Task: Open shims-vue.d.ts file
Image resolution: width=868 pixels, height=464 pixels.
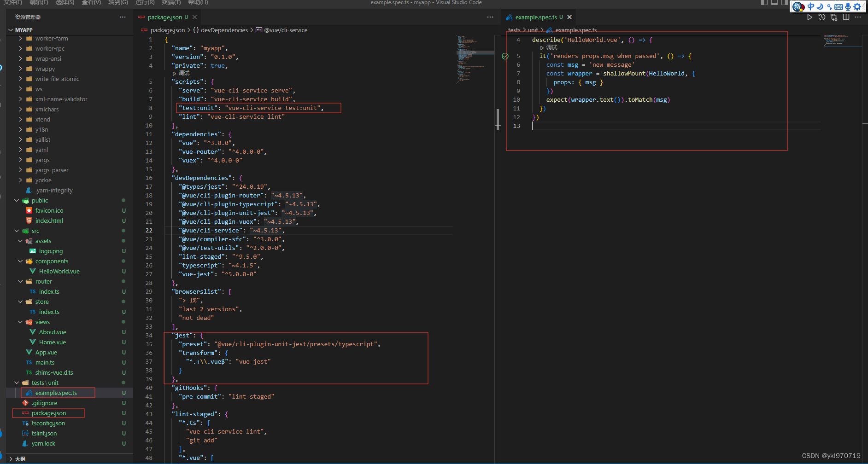Action: 70,372
